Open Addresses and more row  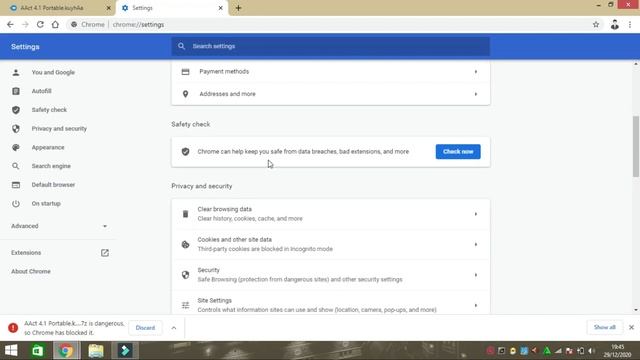click(x=331, y=94)
